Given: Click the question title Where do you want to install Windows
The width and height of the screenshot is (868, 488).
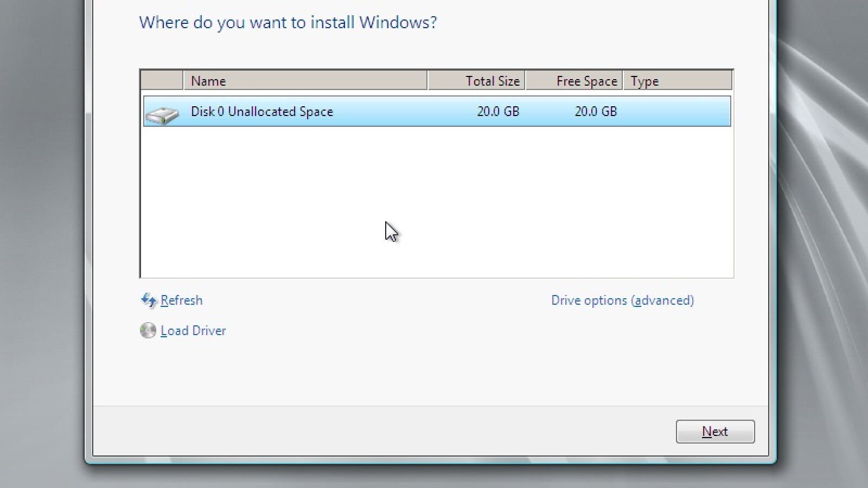Looking at the screenshot, I should [x=289, y=23].
